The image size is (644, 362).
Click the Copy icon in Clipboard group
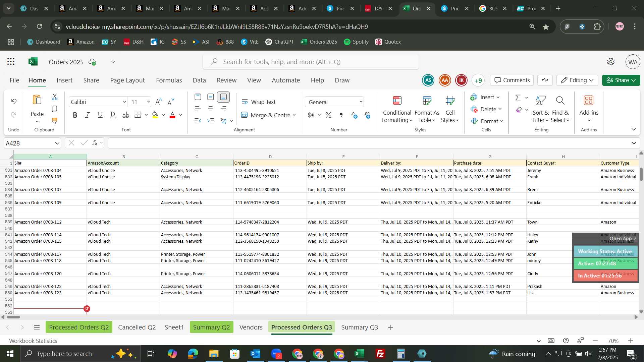pos(55,109)
